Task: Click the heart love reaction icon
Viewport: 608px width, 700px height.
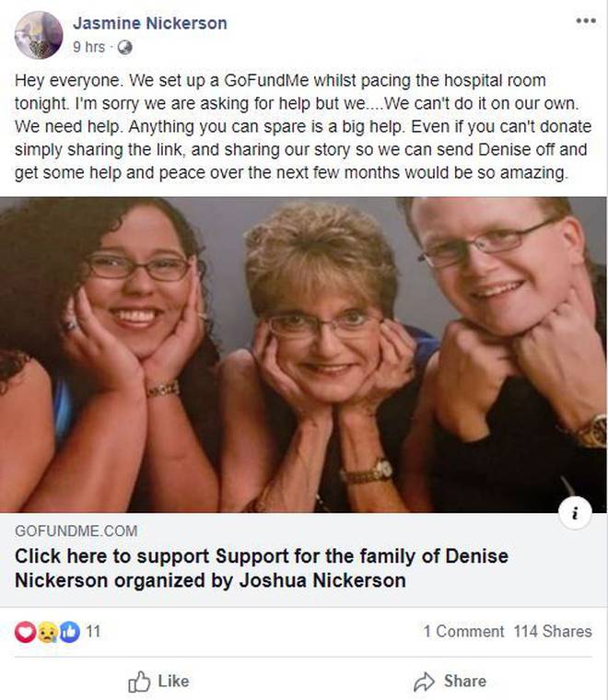Action: (25, 632)
